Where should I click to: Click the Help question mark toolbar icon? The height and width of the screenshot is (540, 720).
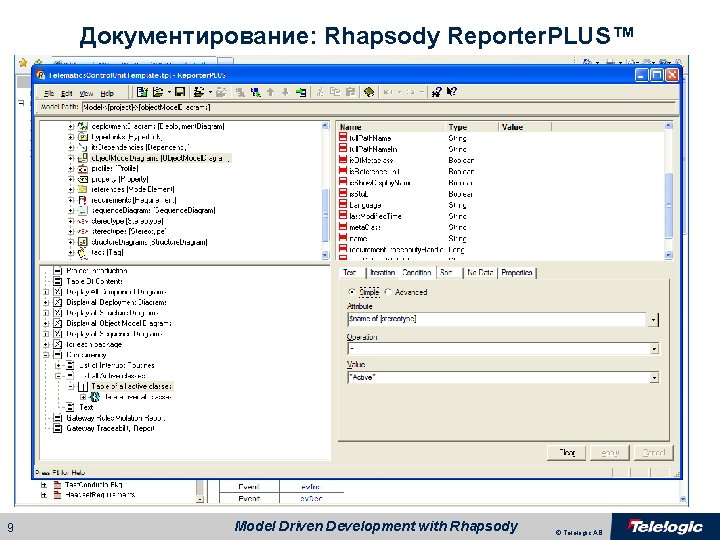click(x=436, y=92)
